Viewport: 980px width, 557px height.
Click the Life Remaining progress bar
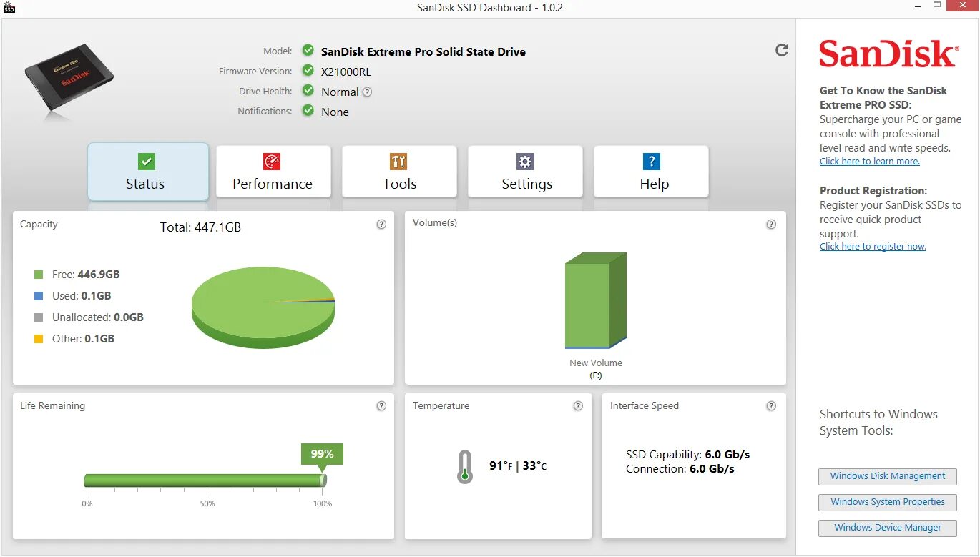tap(205, 480)
